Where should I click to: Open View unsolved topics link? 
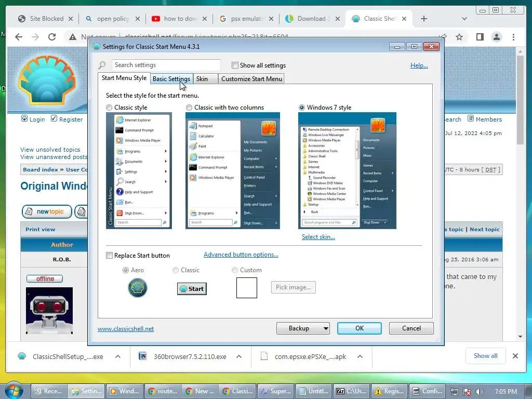click(50, 149)
